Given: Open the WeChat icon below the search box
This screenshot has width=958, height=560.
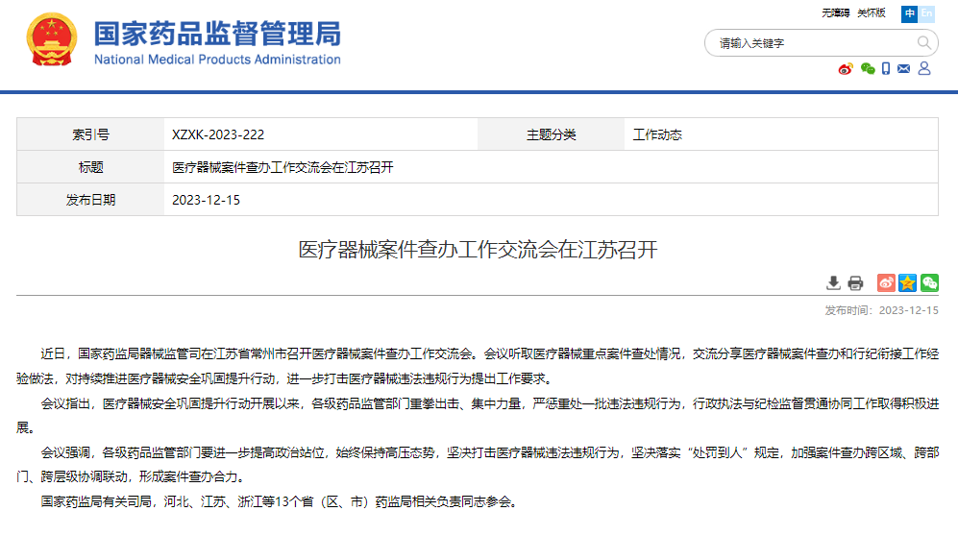Looking at the screenshot, I should coord(868,69).
